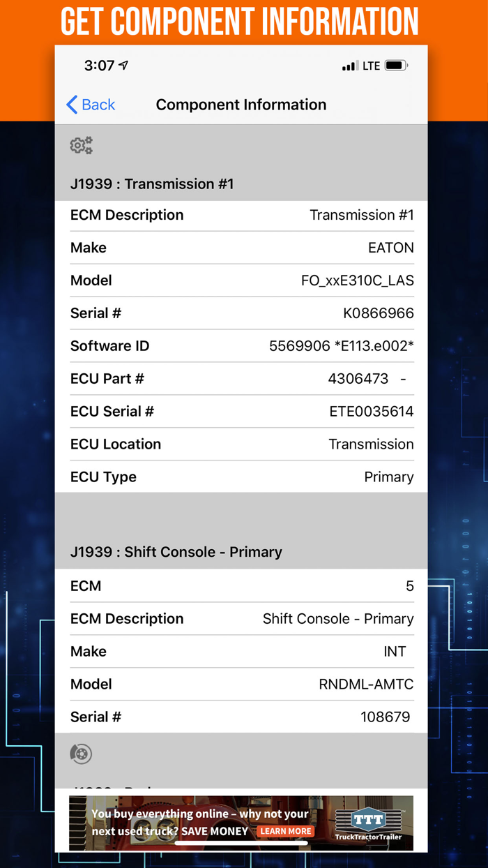Tap the 3:07 clock in the status bar

click(100, 65)
